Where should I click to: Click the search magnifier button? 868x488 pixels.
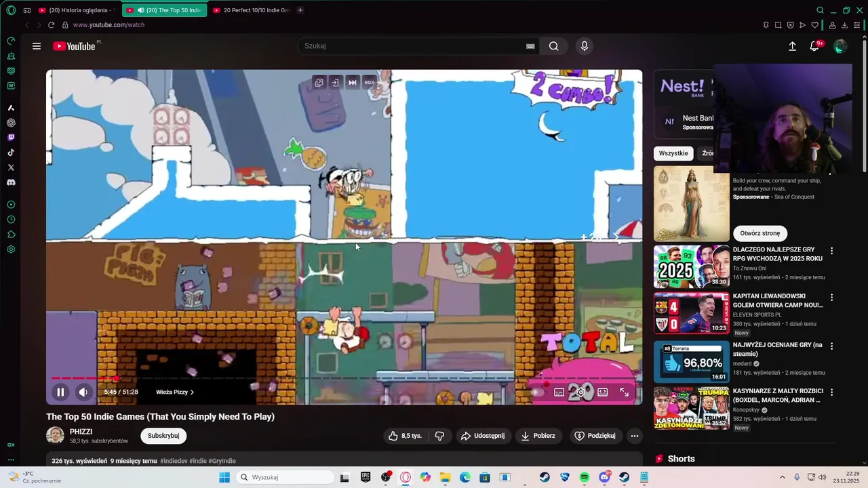(x=554, y=46)
